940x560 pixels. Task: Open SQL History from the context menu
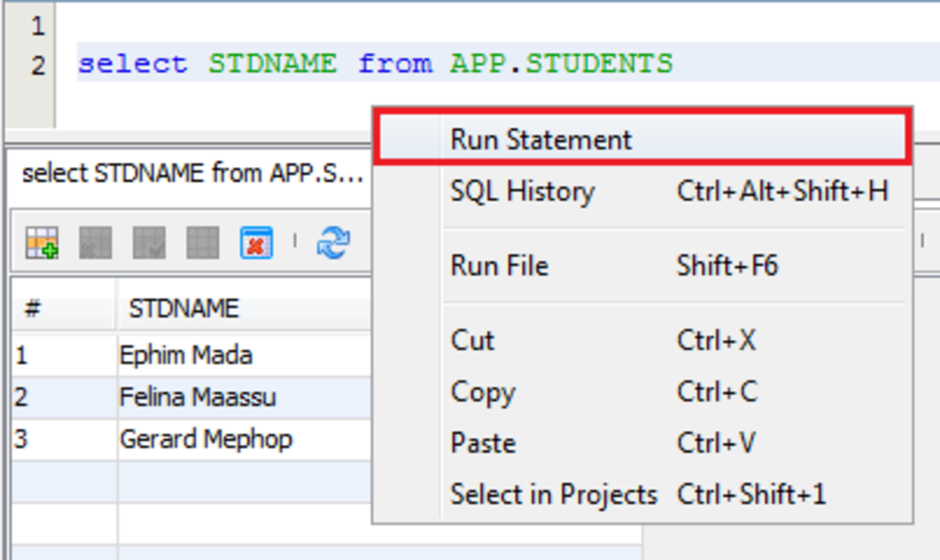coord(522,191)
